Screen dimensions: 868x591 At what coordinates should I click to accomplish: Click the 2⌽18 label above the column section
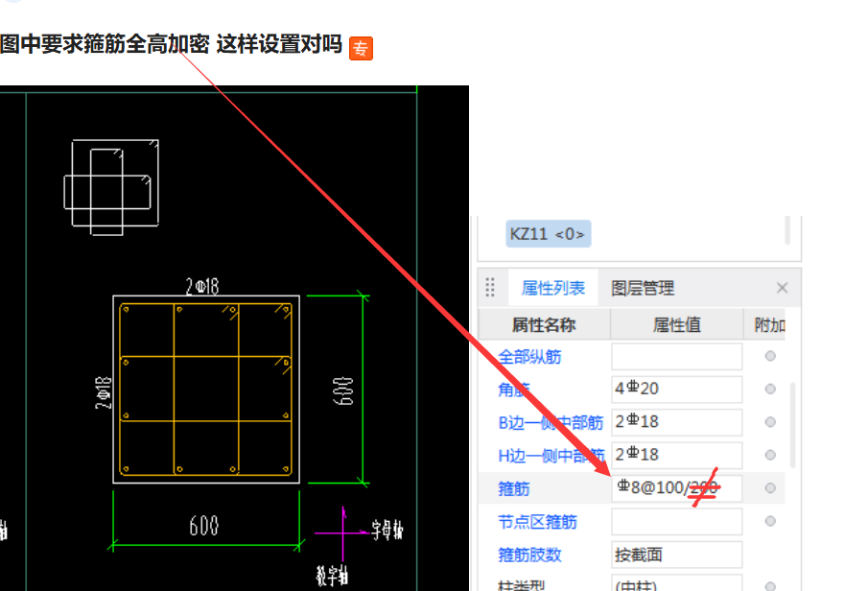click(202, 286)
